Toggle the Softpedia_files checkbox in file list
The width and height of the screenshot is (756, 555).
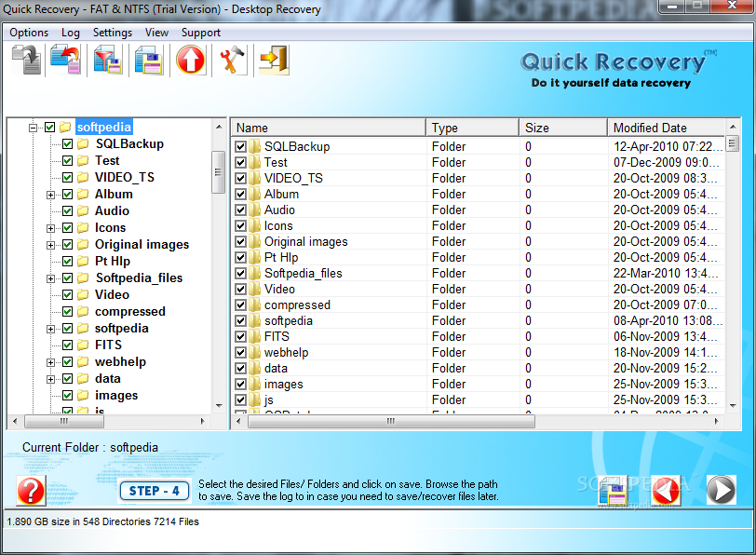click(x=240, y=274)
